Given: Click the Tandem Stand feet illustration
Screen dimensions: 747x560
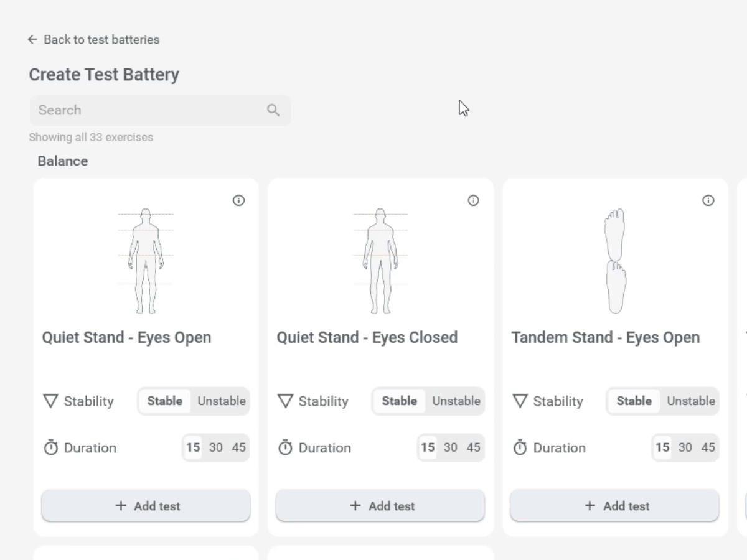Looking at the screenshot, I should coord(615,261).
